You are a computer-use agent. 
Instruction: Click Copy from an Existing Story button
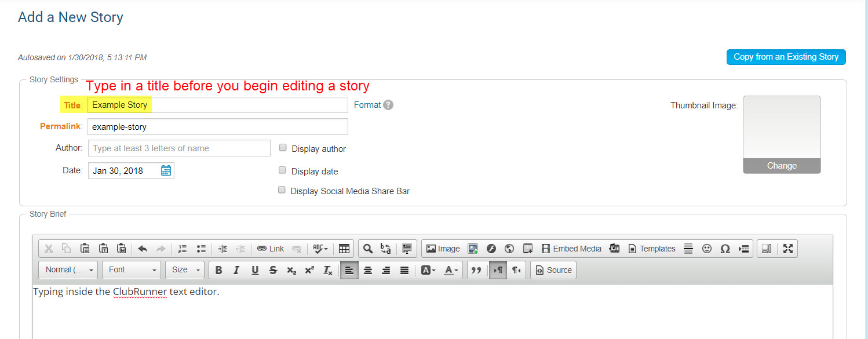point(786,57)
